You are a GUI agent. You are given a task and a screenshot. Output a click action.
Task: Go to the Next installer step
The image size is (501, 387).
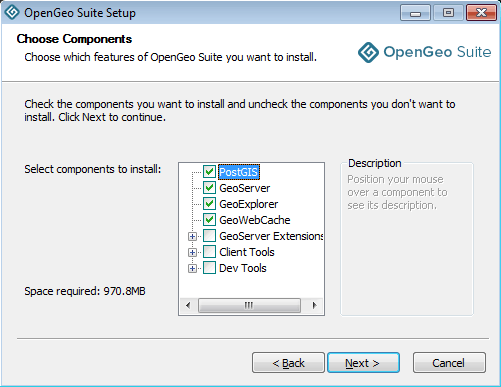[363, 363]
